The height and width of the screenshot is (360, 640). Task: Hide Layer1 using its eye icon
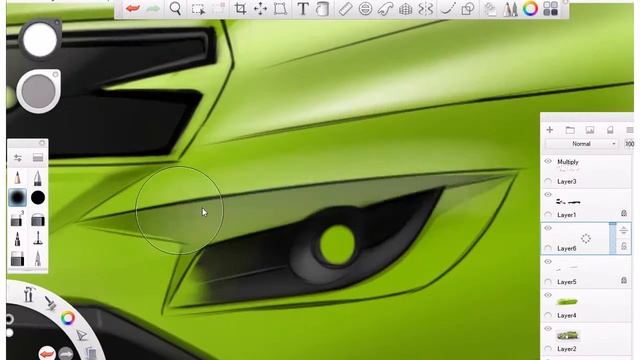click(x=548, y=195)
